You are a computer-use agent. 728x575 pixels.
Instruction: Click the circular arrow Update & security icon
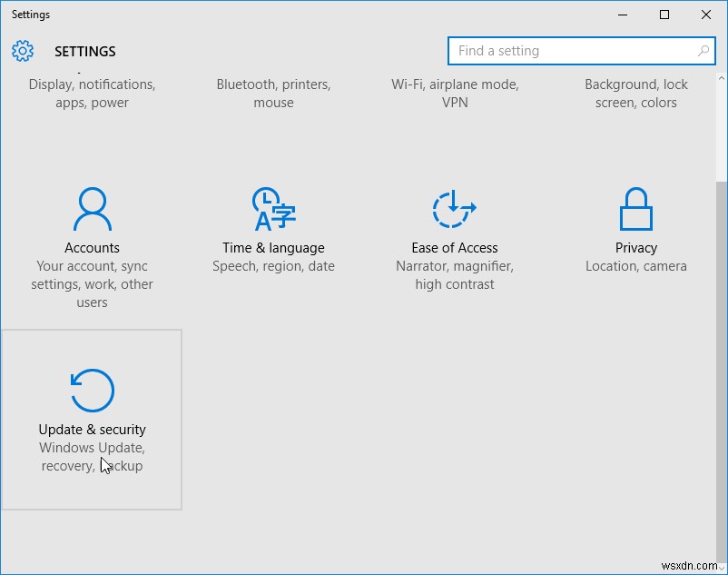pos(91,389)
